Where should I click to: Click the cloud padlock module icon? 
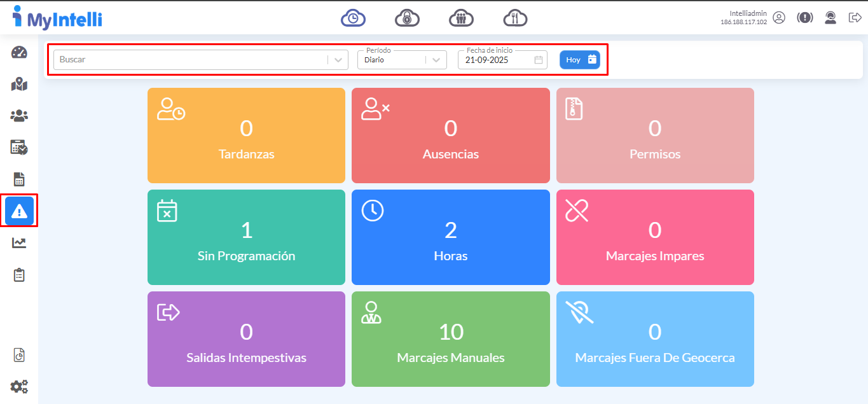click(x=407, y=18)
